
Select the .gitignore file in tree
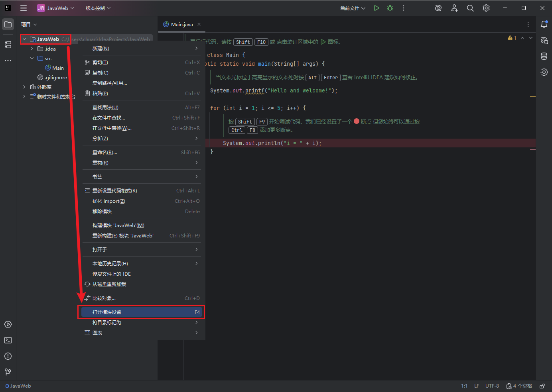(x=52, y=77)
